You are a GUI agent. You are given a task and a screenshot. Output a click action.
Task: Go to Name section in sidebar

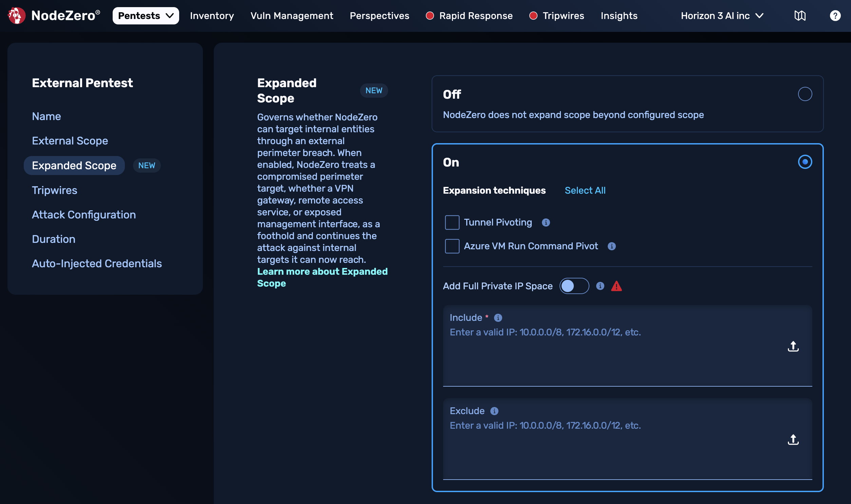[46, 116]
